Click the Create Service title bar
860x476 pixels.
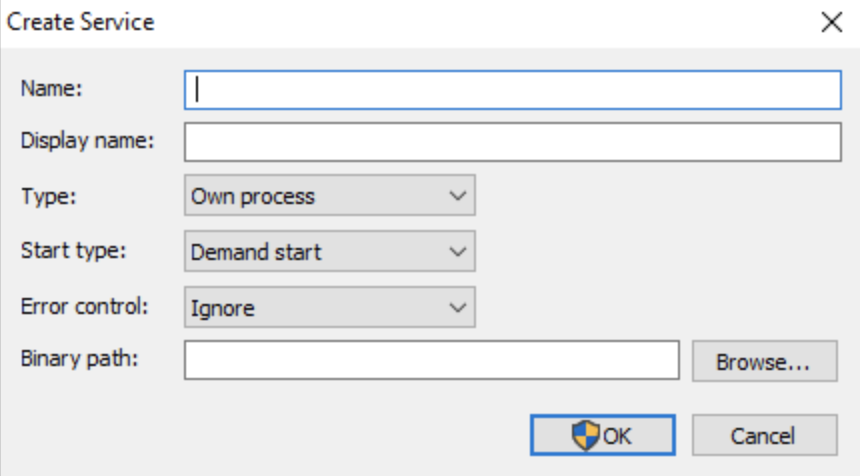click(400, 22)
